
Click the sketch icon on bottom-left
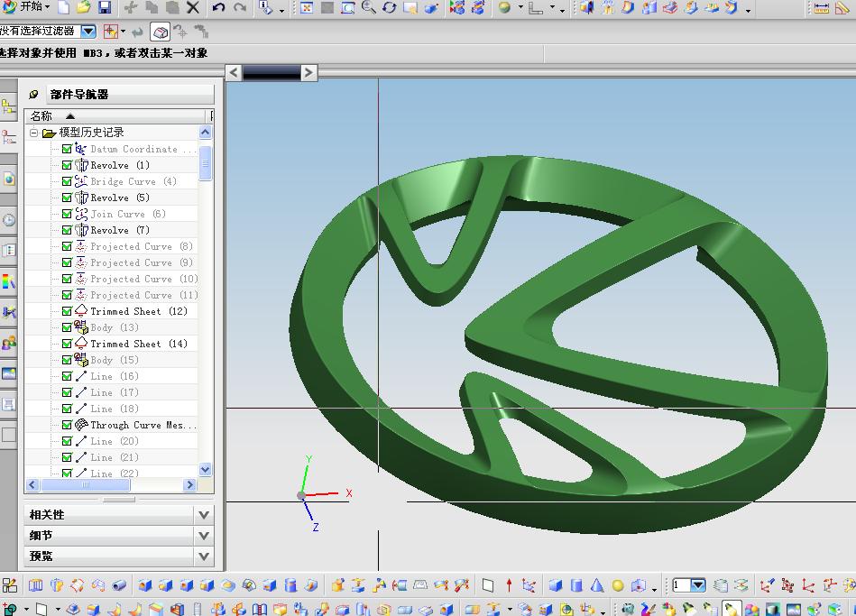[10, 586]
